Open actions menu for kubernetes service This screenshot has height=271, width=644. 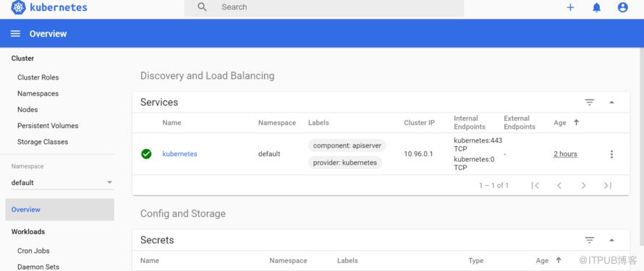point(611,154)
